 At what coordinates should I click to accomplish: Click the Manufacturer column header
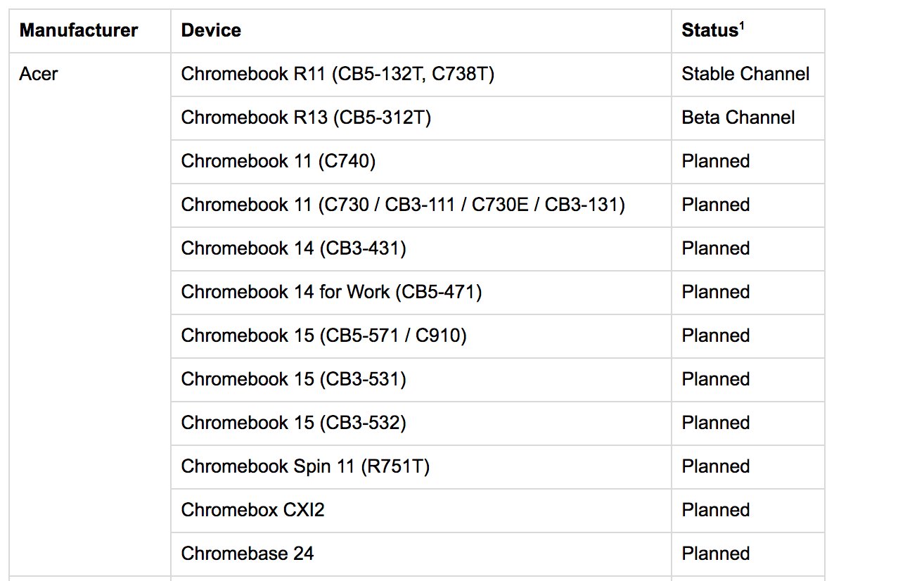[x=79, y=30]
